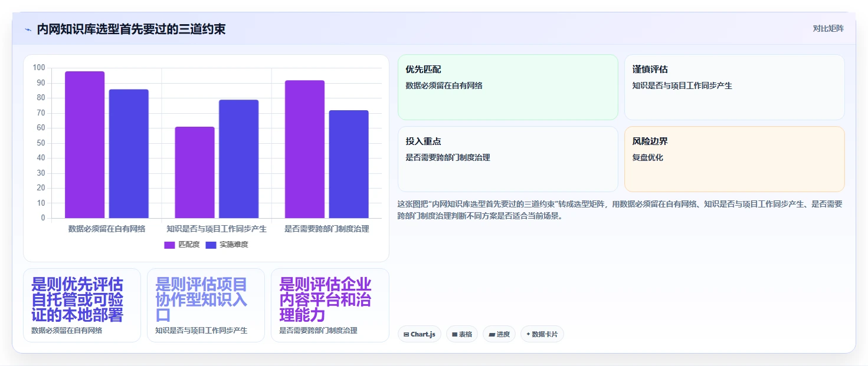
Task: Select the 是则优先评估自托管或可验证的本地部署 stat card
Action: [x=82, y=305]
